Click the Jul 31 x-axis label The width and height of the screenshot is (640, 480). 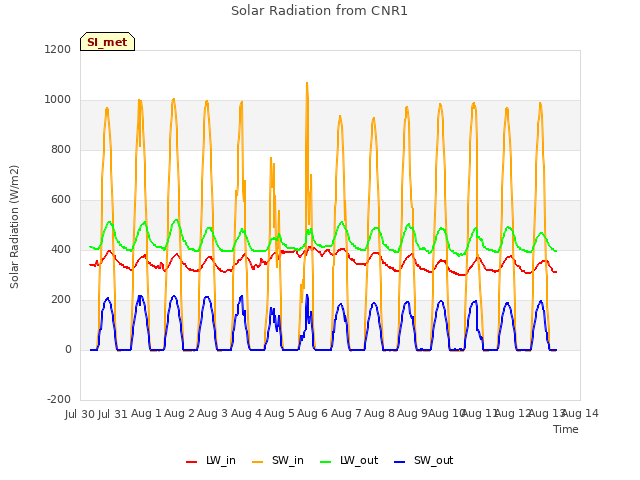click(113, 414)
